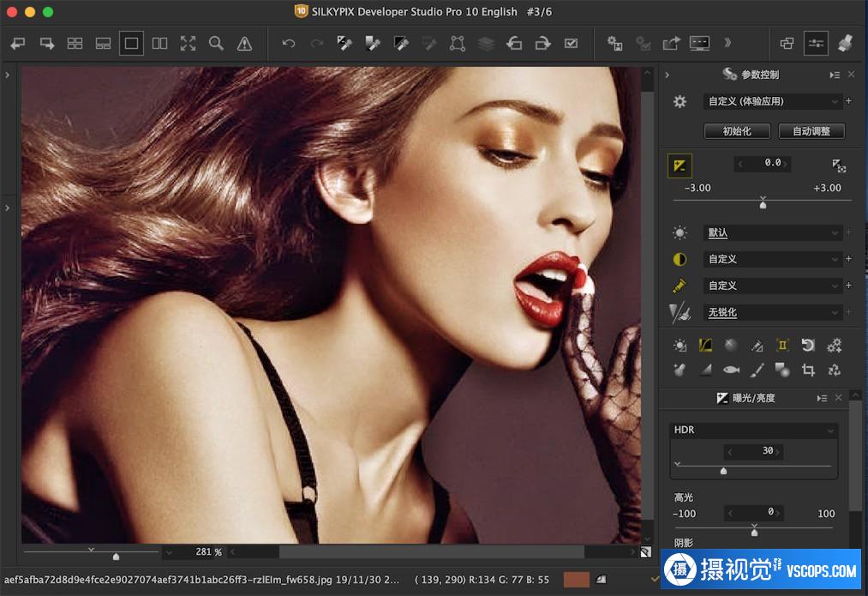This screenshot has height=596, width=868.
Task: Open the tone curve sub-control icon
Action: [705, 346]
